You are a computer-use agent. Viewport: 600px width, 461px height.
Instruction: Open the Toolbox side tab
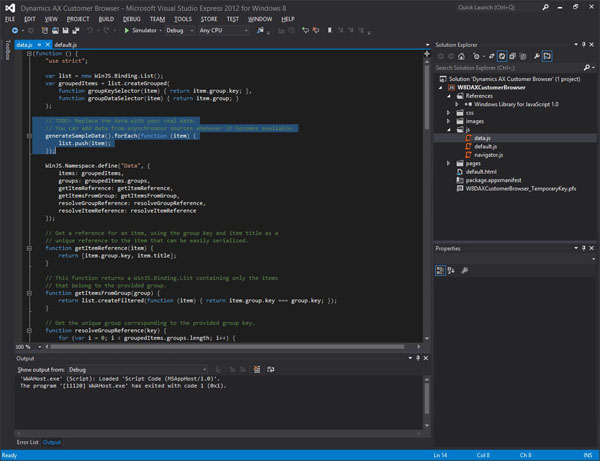pyautogui.click(x=8, y=50)
